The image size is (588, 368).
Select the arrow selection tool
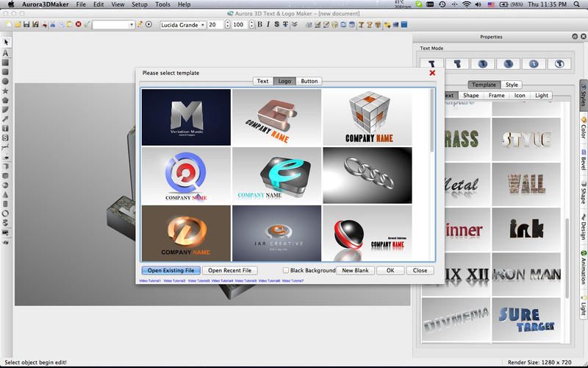tap(6, 43)
